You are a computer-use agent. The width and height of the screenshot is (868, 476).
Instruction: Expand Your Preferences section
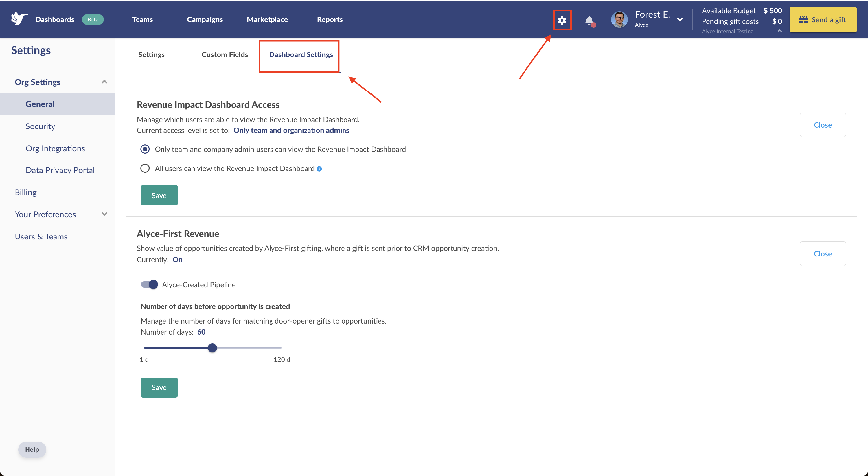point(104,214)
